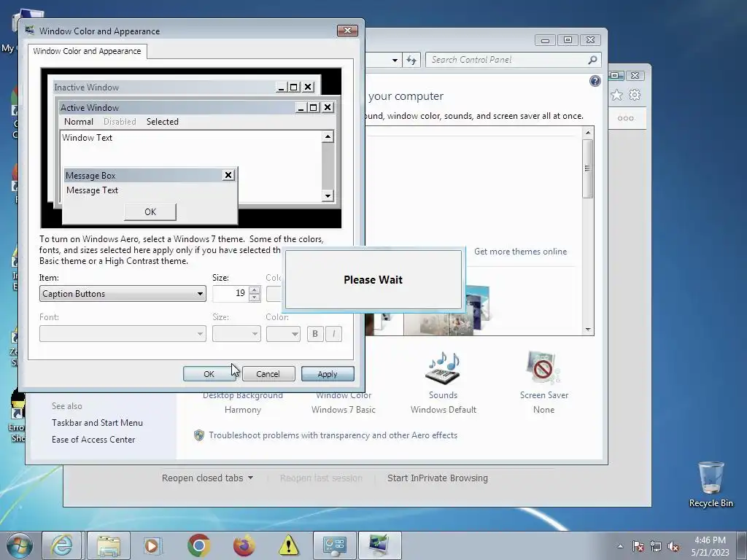Viewport: 747px width, 560px height.
Task: Open the font Color dropdown
Action: [283, 334]
